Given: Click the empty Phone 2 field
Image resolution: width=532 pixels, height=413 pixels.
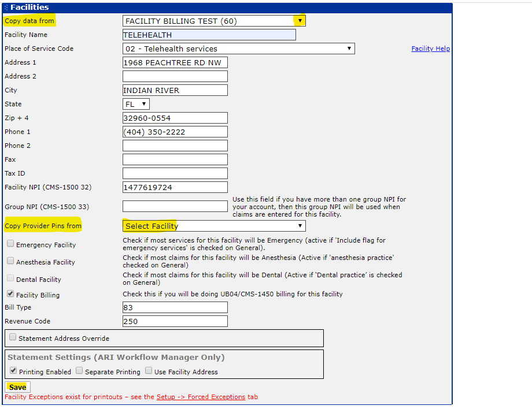Looking at the screenshot, I should 175,146.
